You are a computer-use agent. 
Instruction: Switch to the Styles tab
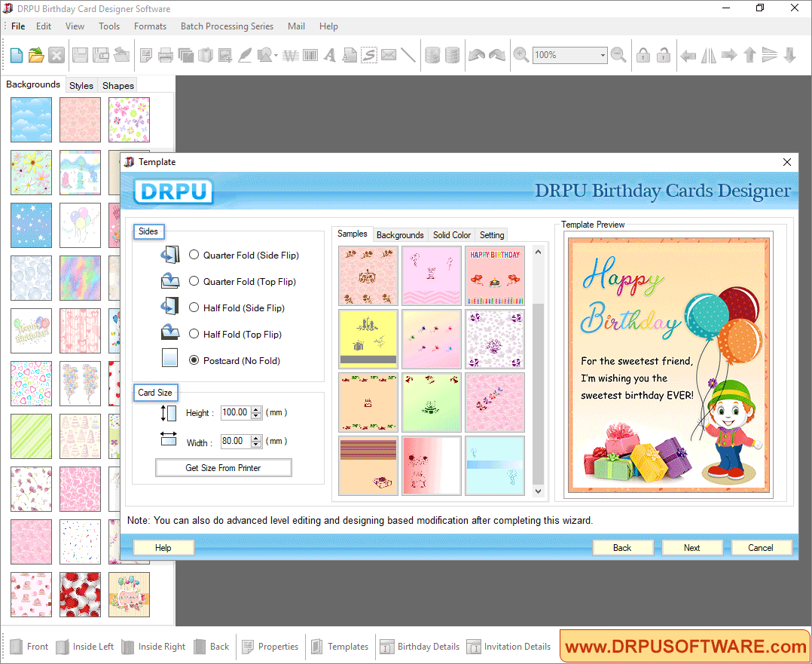click(81, 85)
